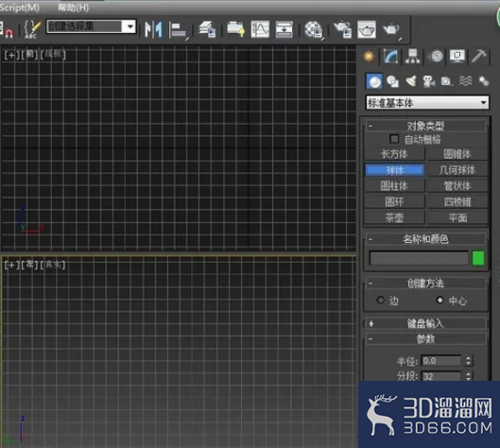
Task: Select Lights category icon
Action: pyautogui.click(x=411, y=81)
